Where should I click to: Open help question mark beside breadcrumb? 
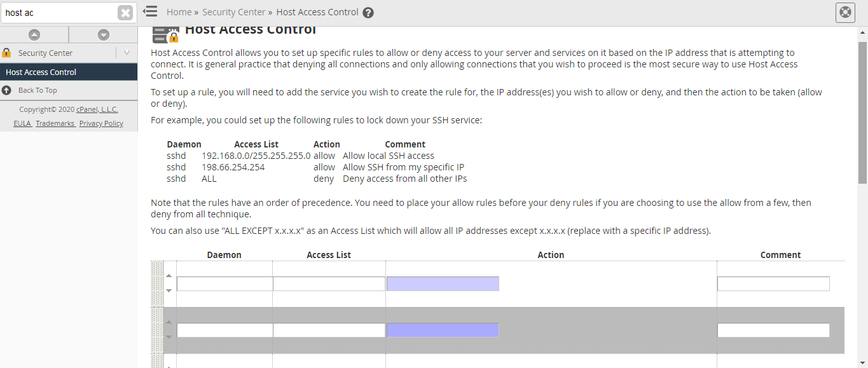[368, 13]
